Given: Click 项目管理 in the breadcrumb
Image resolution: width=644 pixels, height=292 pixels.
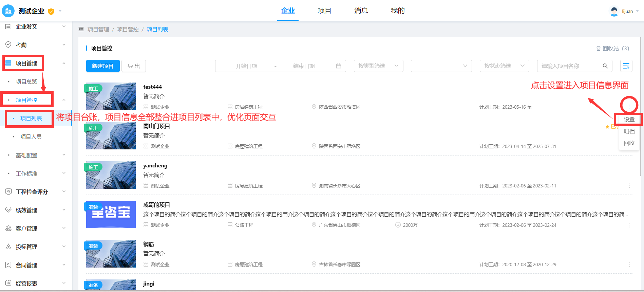Looking at the screenshot, I should pos(98,30).
